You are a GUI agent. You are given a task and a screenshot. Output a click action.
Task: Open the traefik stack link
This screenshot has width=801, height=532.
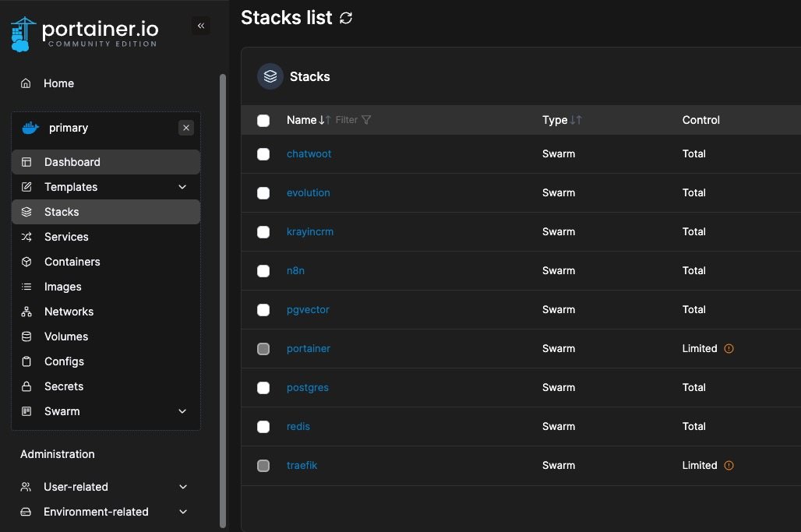(x=302, y=465)
